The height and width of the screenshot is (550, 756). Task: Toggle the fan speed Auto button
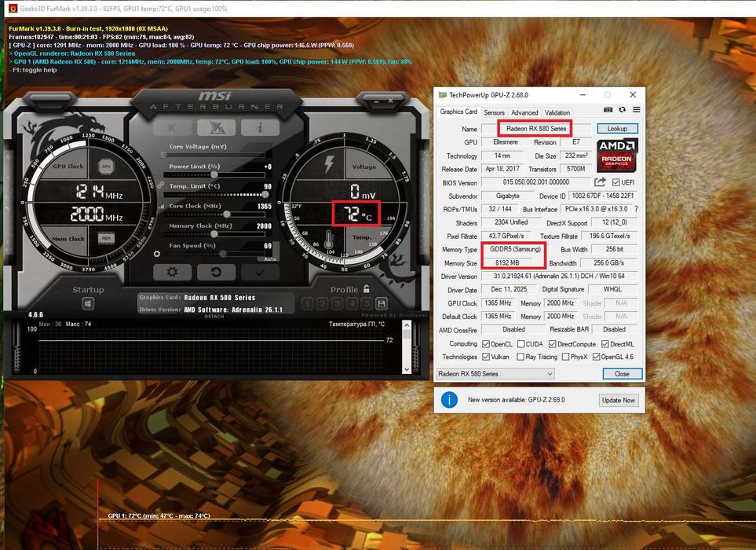[x=271, y=259]
